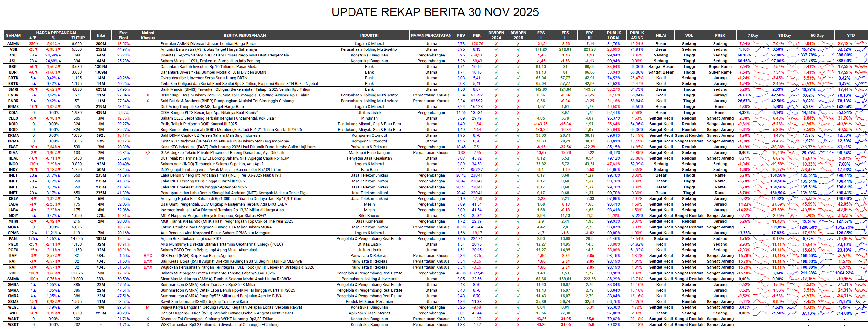Select the WIFI ticker cell
Viewport: 868px width, 329px height.
click(13, 313)
